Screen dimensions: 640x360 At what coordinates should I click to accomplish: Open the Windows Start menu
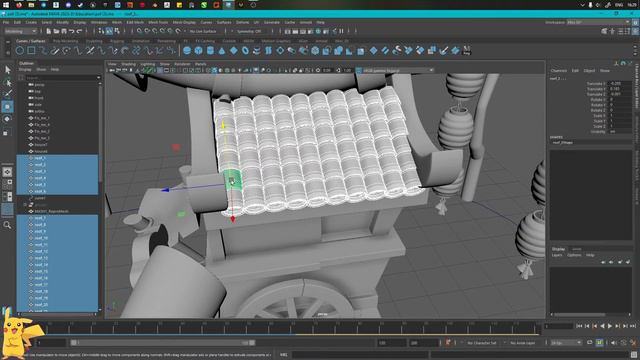click(6, 5)
